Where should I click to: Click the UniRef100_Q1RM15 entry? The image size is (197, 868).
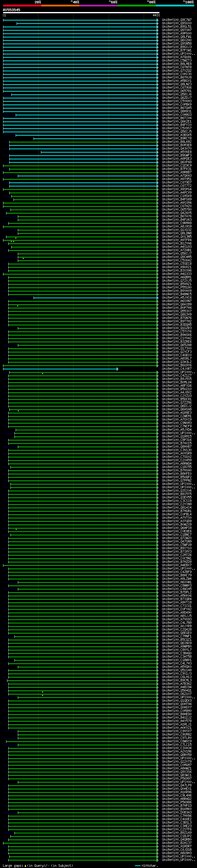tap(177, 436)
